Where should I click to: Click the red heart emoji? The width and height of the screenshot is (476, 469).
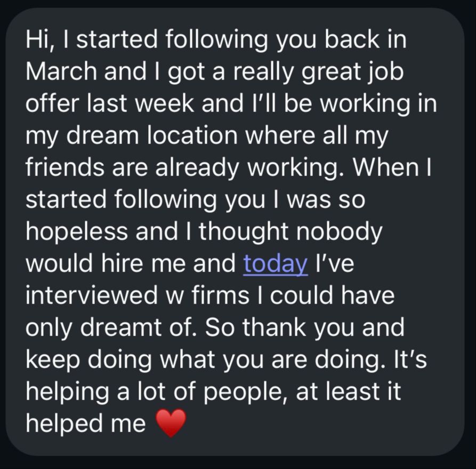click(171, 423)
